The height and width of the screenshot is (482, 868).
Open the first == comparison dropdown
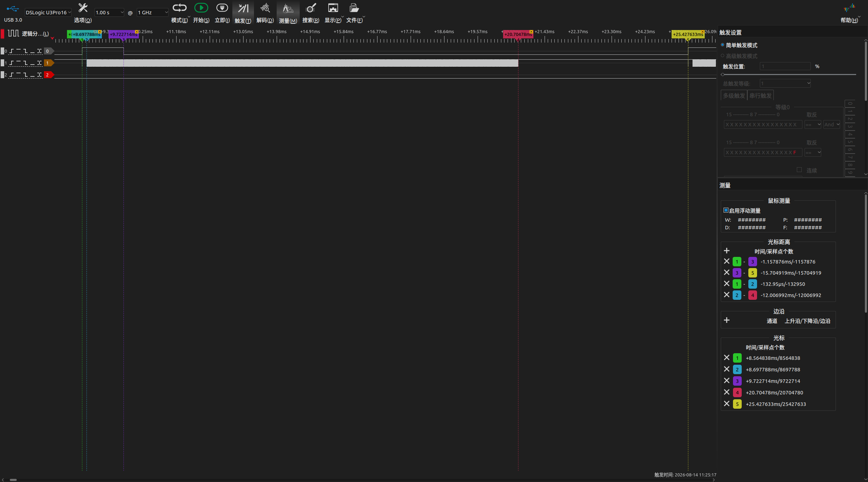coord(813,125)
